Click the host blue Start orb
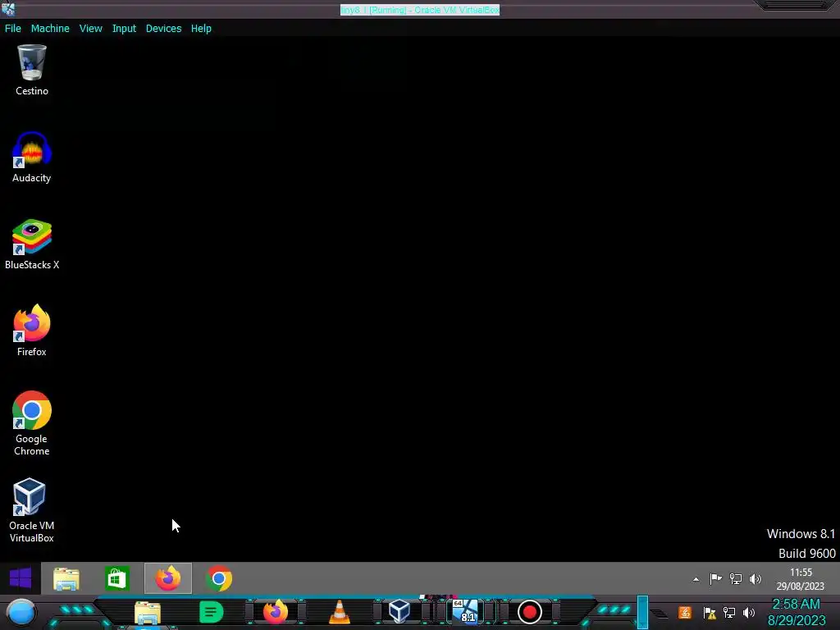Screen dimensions: 840x630 (x=21, y=612)
